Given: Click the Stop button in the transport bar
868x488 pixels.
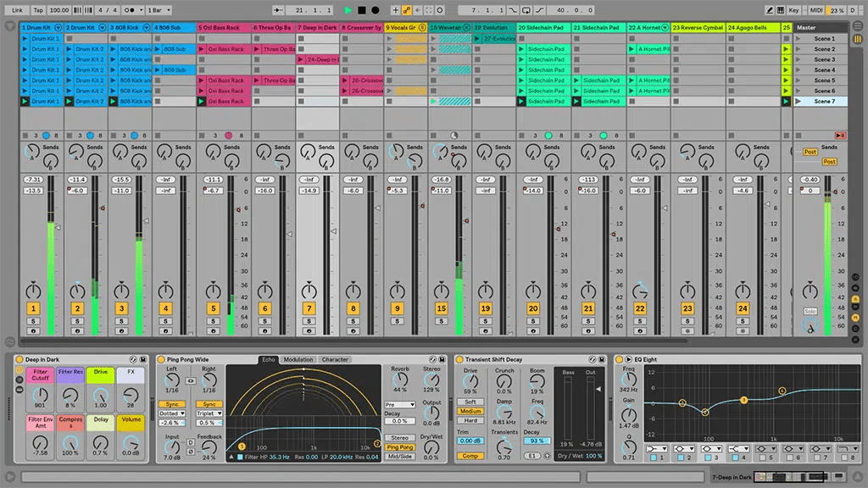Looking at the screenshot, I should [361, 9].
